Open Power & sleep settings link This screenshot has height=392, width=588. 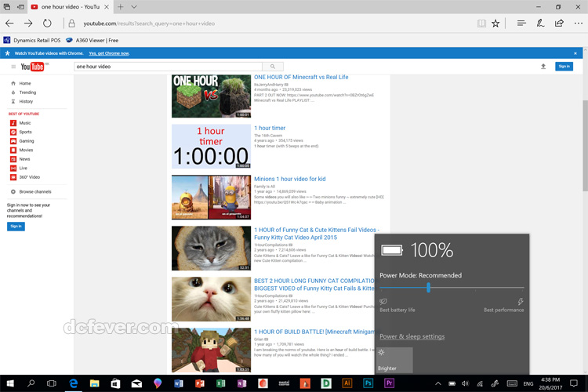click(x=412, y=336)
